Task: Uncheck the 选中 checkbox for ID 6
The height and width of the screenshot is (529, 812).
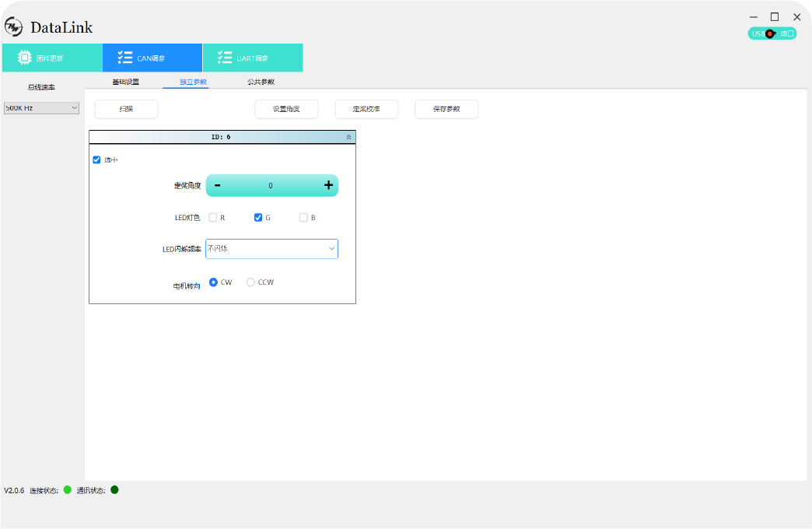Action: (x=96, y=159)
